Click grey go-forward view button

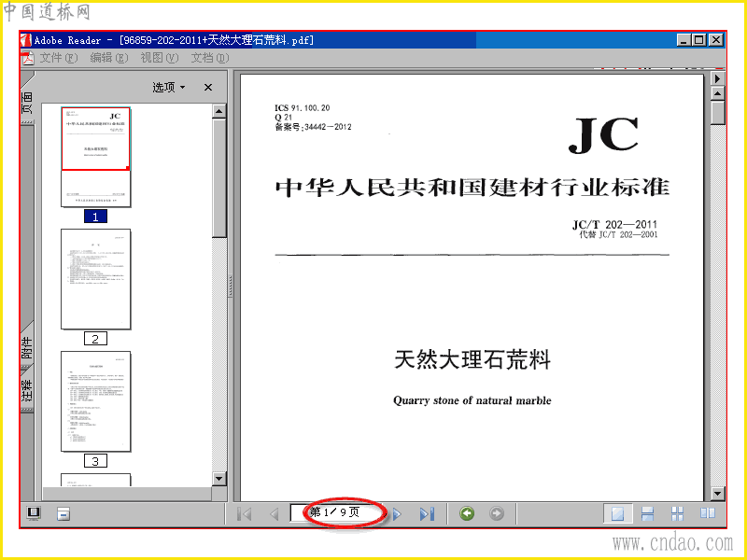pyautogui.click(x=497, y=514)
